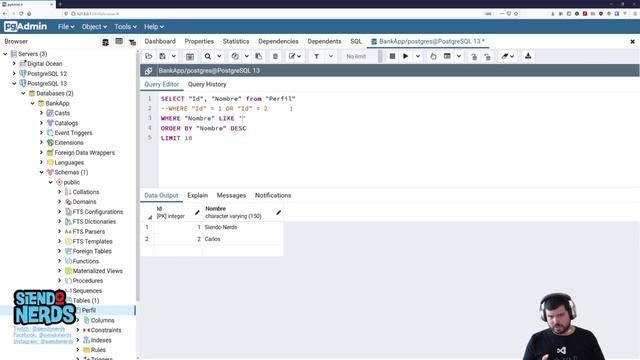Click the Copy icon in toolbar

[x=235, y=56]
